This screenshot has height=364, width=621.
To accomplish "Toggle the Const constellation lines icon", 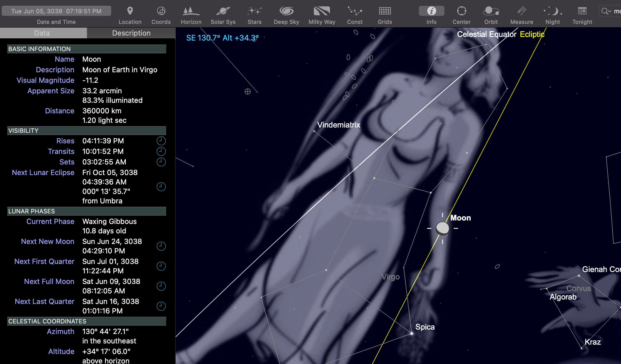I will tap(355, 11).
